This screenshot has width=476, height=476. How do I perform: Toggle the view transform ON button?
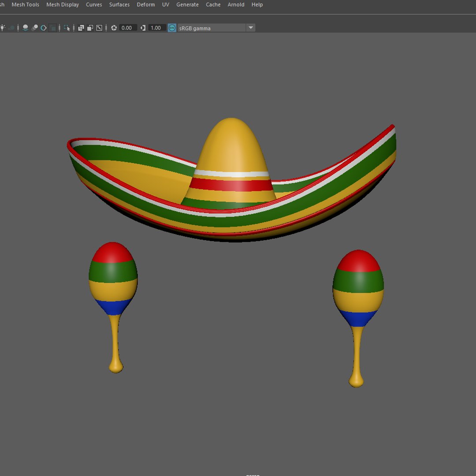172,28
